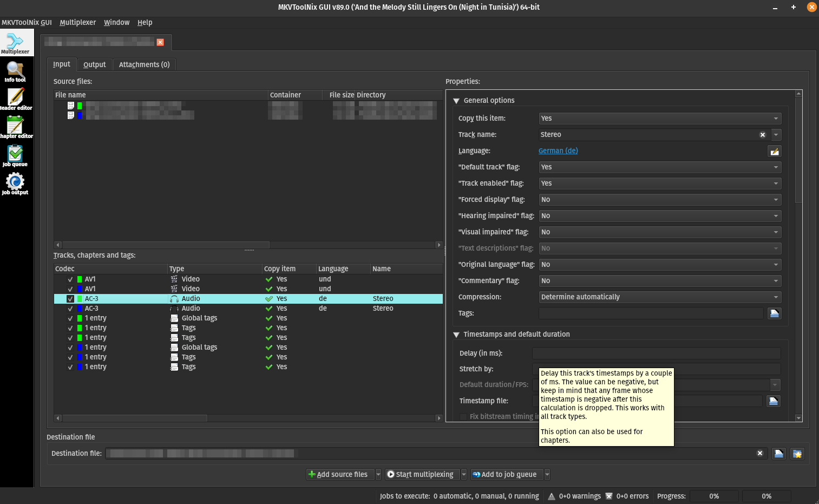
Task: Switch to the Attachments (0) tab
Action: point(144,64)
